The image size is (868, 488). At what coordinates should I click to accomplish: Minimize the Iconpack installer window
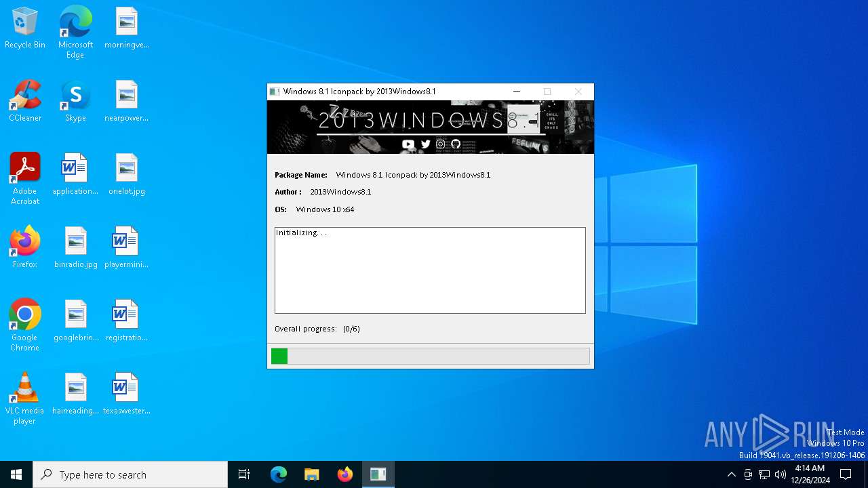(517, 91)
